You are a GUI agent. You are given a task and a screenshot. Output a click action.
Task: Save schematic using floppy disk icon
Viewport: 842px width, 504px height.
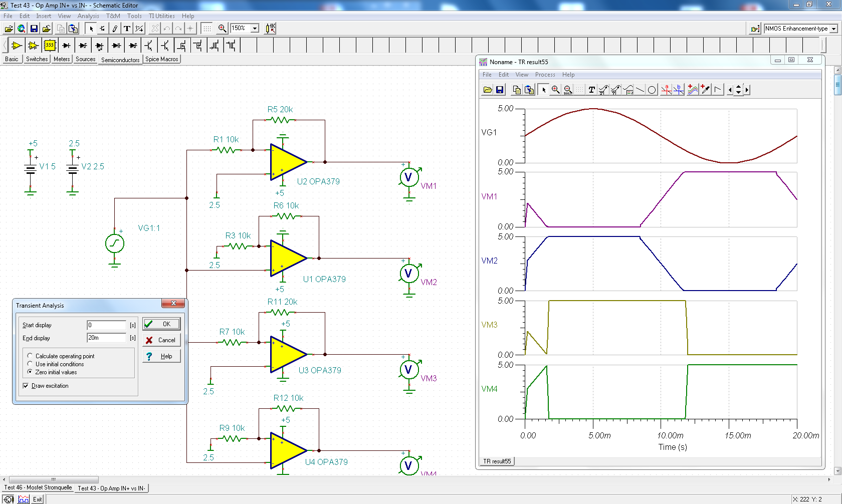pos(34,29)
